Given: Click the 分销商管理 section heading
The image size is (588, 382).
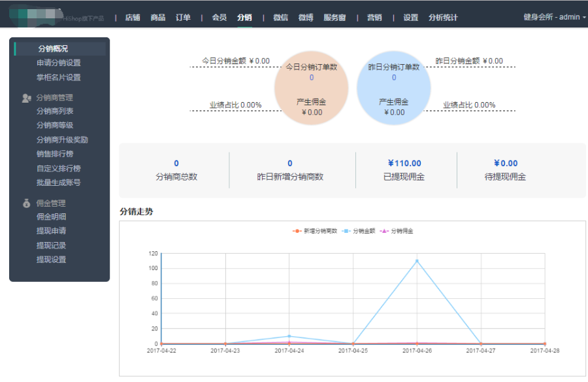Looking at the screenshot, I should [54, 97].
